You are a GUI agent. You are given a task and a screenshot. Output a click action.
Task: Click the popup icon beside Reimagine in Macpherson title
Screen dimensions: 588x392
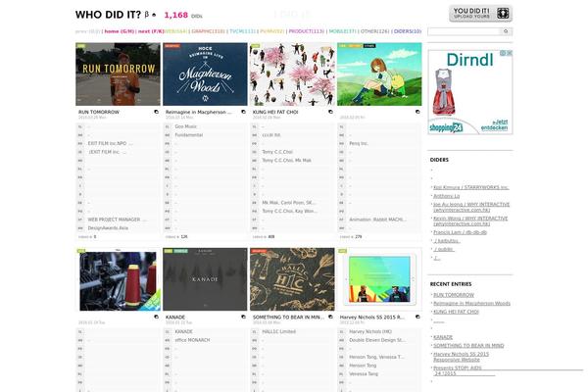tap(243, 112)
